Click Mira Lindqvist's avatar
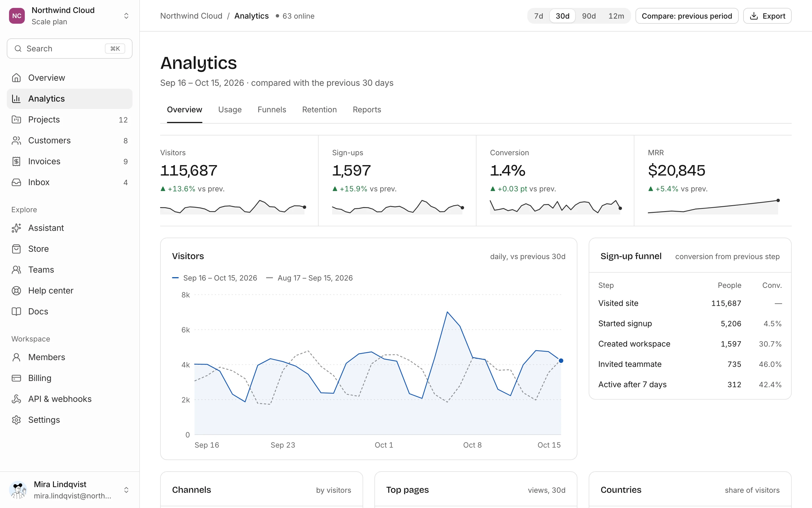Image resolution: width=812 pixels, height=508 pixels. pyautogui.click(x=18, y=490)
